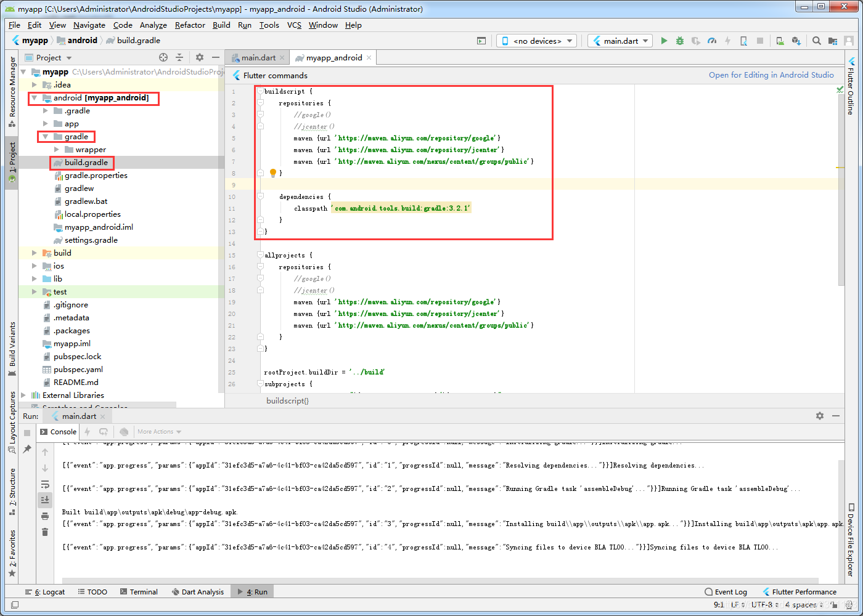Switch to the main.dart editor tab
Image resolution: width=863 pixels, height=616 pixels.
257,57
